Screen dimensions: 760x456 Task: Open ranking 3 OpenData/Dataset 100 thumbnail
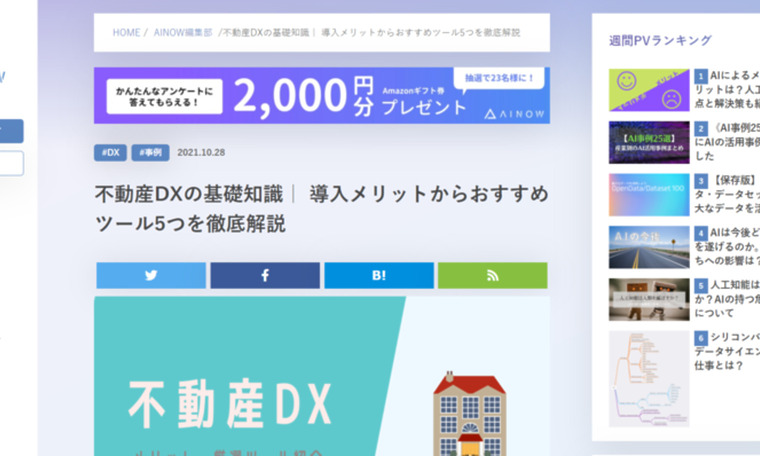click(649, 195)
